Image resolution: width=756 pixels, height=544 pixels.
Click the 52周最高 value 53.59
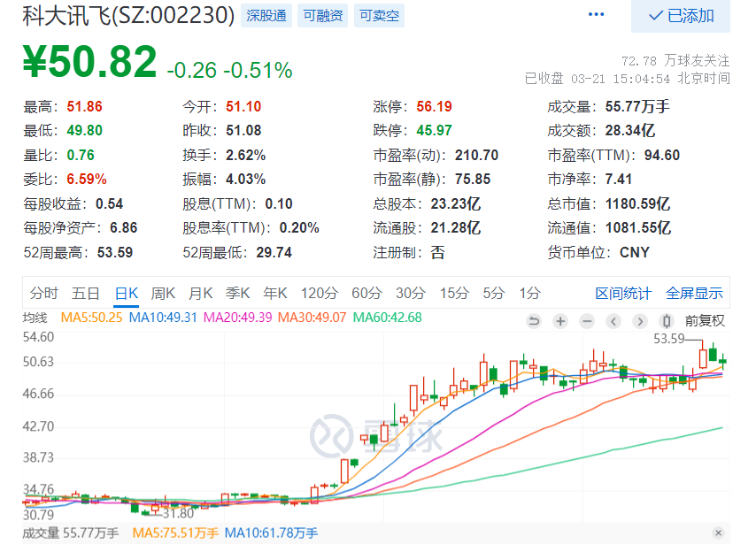point(115,252)
